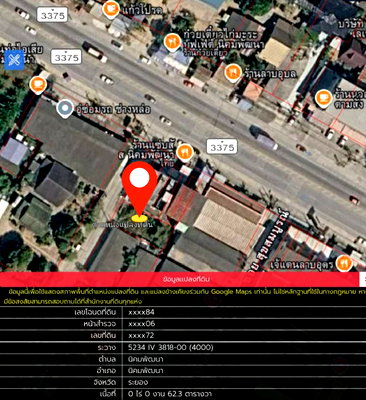The height and width of the screenshot is (400, 366).
Task: Click the 3375 road shield near the pin
Action: [x=222, y=147]
